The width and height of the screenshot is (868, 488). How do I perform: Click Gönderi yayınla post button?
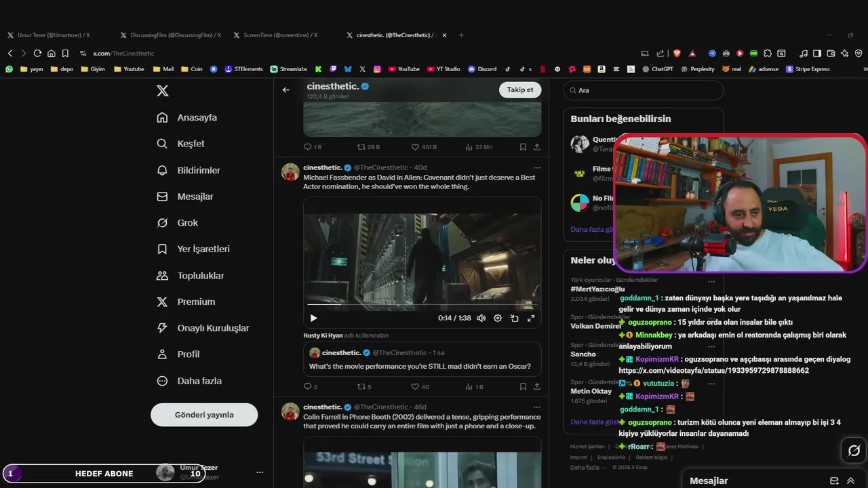point(204,415)
